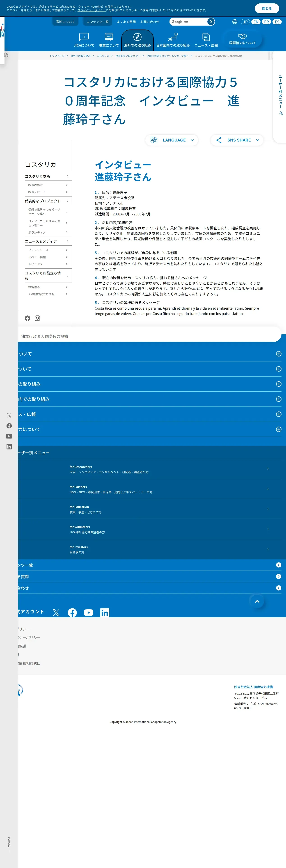The height and width of the screenshot is (868, 286).
Task: Switch language to JP
Action: [245, 22]
